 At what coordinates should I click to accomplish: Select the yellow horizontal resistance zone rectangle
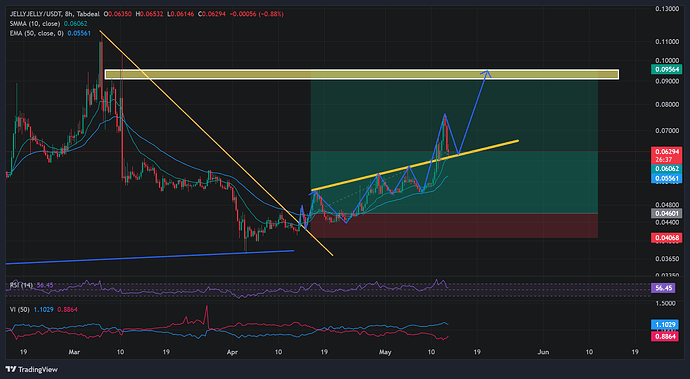(x=362, y=74)
